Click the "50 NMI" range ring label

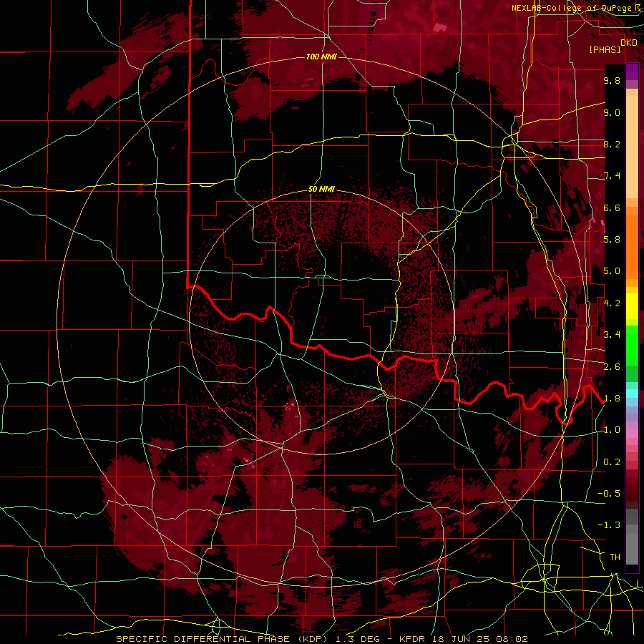pos(321,189)
